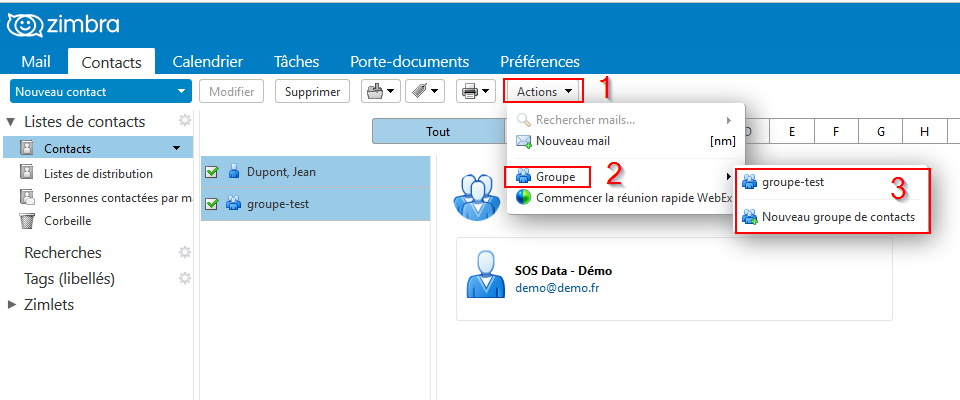Expand the Nouveau contact dropdown arrow
960x400 pixels.
[181, 92]
